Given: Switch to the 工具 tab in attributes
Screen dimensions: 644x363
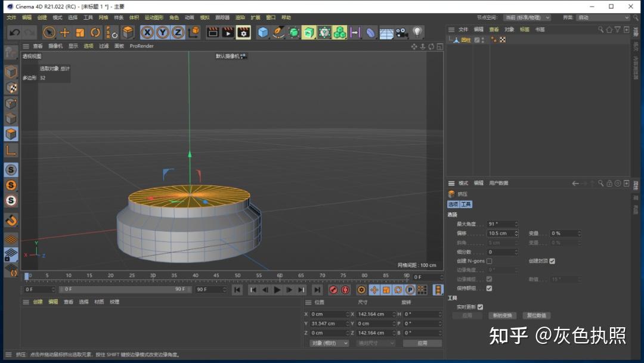Looking at the screenshot, I should pyautogui.click(x=466, y=204).
